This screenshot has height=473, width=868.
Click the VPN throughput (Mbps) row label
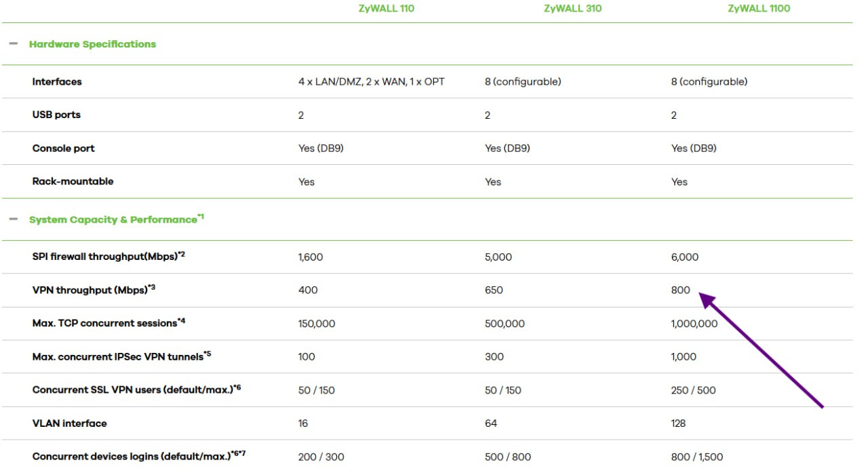click(94, 290)
